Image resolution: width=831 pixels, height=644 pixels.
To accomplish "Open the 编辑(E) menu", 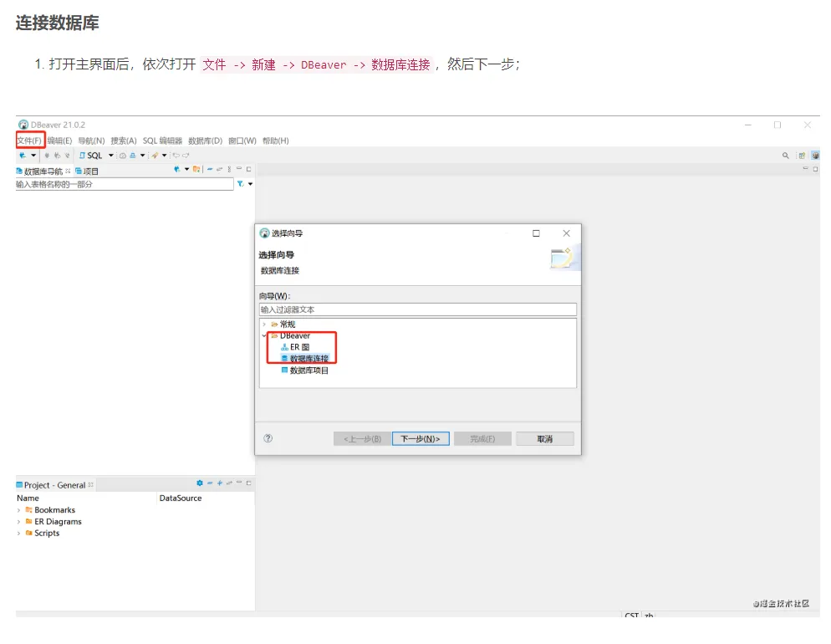I will pyautogui.click(x=59, y=141).
